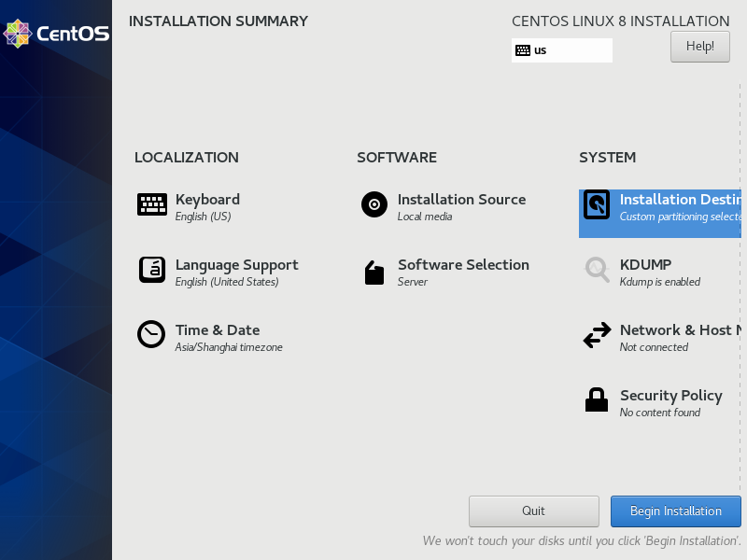Click the SOFTWARE section heading
Screen dimensions: 747x560
pyautogui.click(x=397, y=158)
